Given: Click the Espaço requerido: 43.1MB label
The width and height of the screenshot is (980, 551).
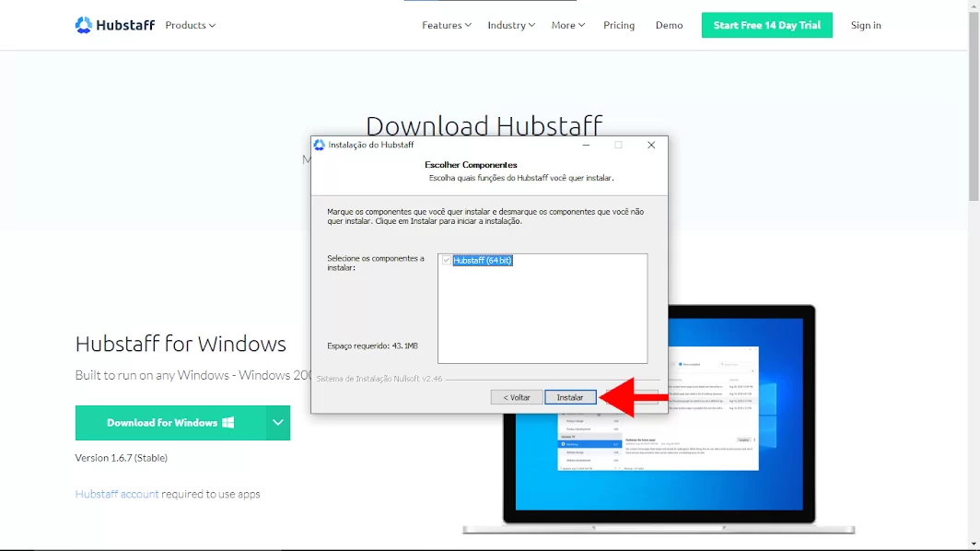Looking at the screenshot, I should (372, 346).
